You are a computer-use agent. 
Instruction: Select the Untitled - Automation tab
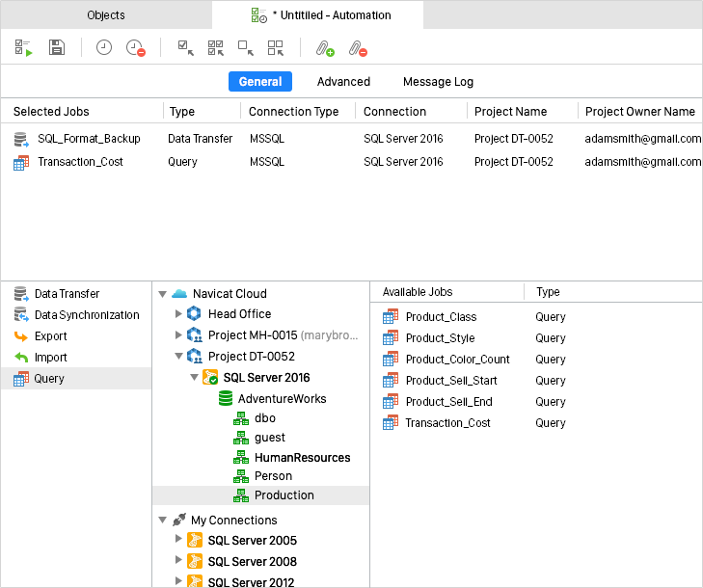(x=317, y=14)
